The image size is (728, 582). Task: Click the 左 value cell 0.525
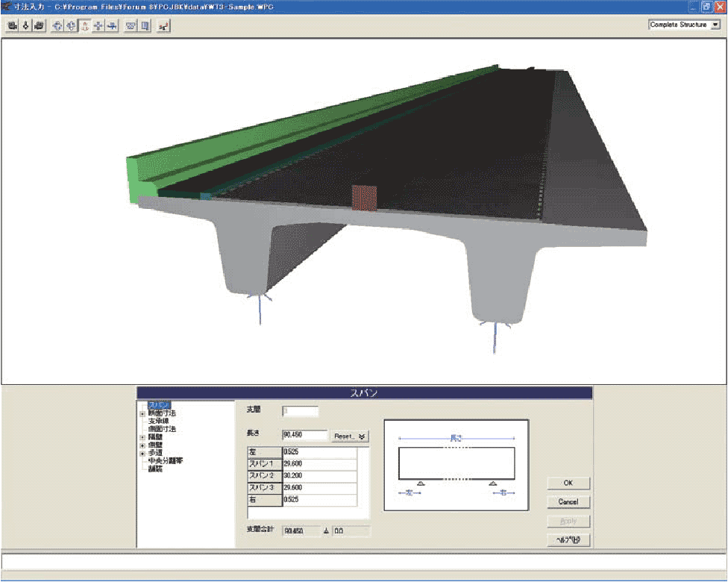point(320,452)
